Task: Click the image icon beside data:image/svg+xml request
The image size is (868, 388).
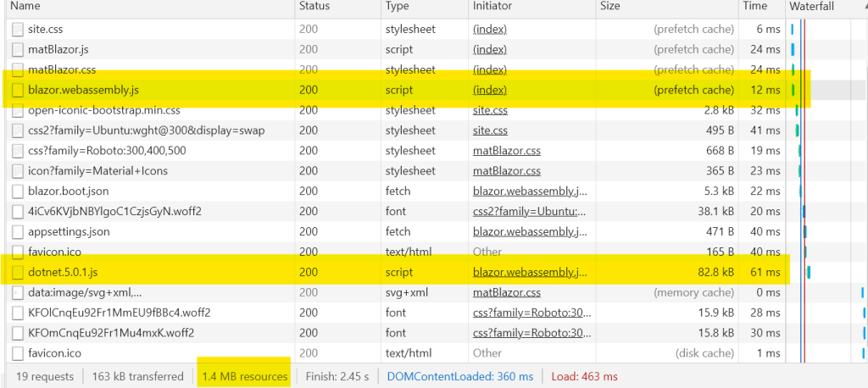Action: click(x=18, y=293)
